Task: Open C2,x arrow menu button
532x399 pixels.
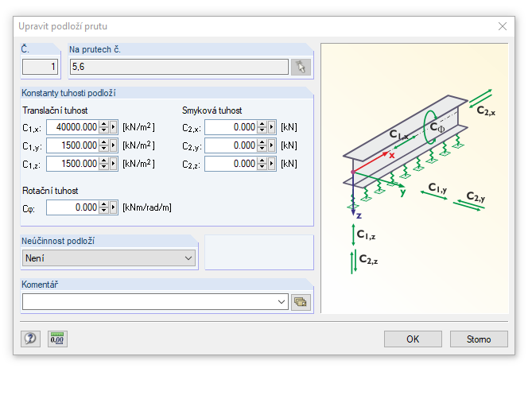Action: 271,127
